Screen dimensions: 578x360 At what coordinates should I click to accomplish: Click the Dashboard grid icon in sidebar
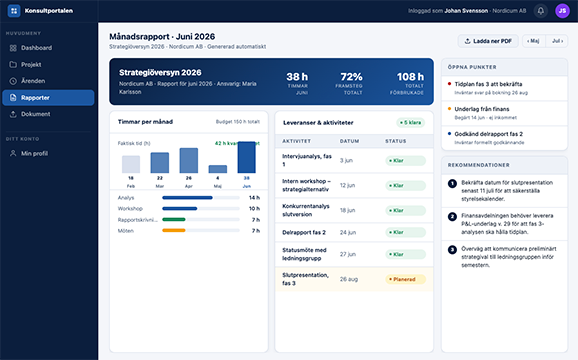13,48
